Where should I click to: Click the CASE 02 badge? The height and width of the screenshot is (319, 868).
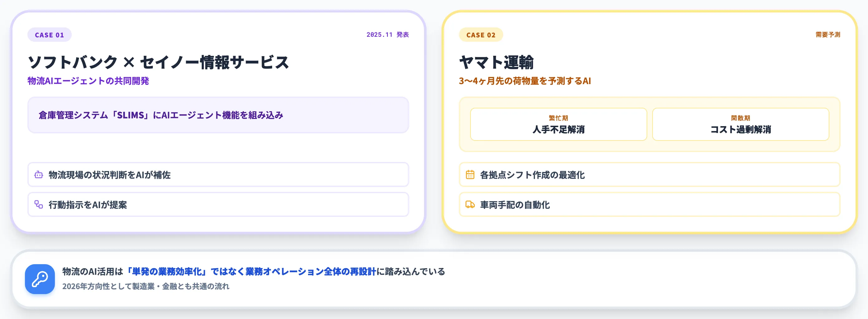[481, 35]
